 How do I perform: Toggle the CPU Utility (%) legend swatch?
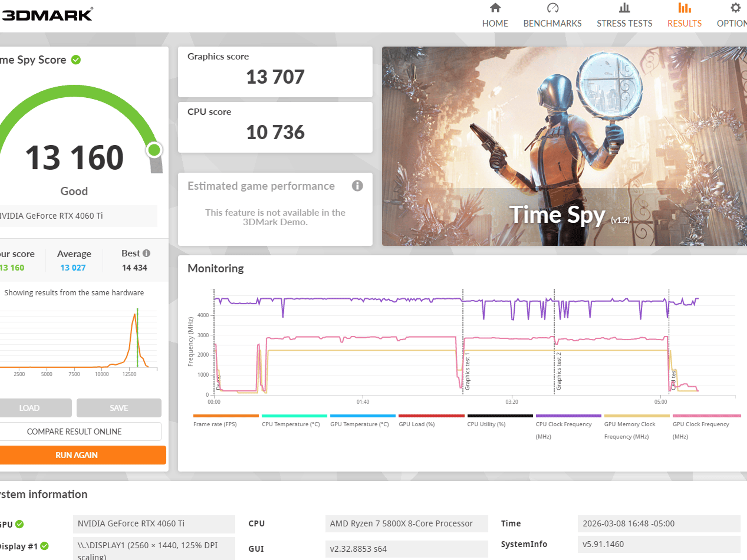[500, 416]
